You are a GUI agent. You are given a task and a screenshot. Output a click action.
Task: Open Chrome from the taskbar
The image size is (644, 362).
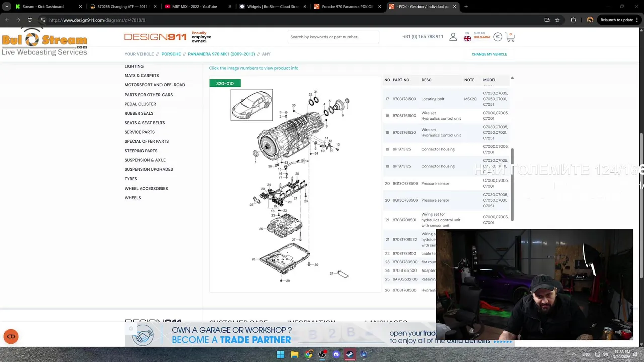[308, 354]
